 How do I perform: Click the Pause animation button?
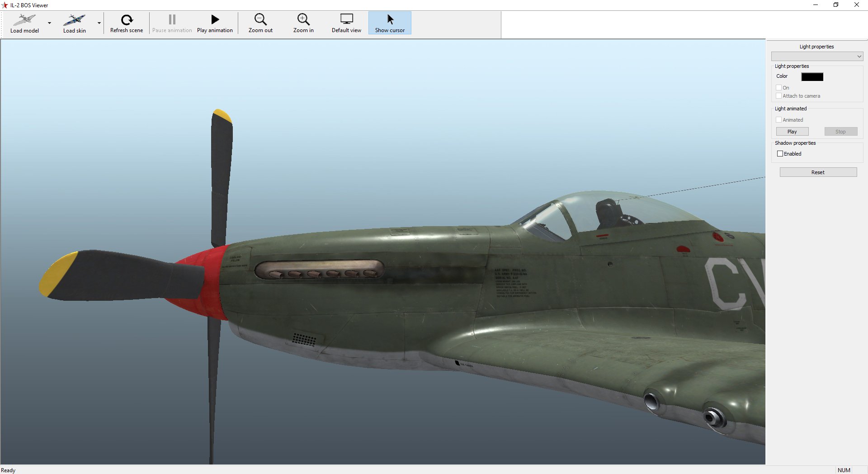172,23
